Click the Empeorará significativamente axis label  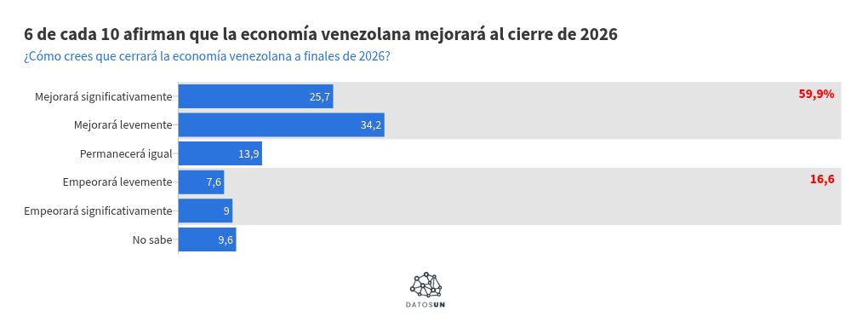click(x=98, y=211)
